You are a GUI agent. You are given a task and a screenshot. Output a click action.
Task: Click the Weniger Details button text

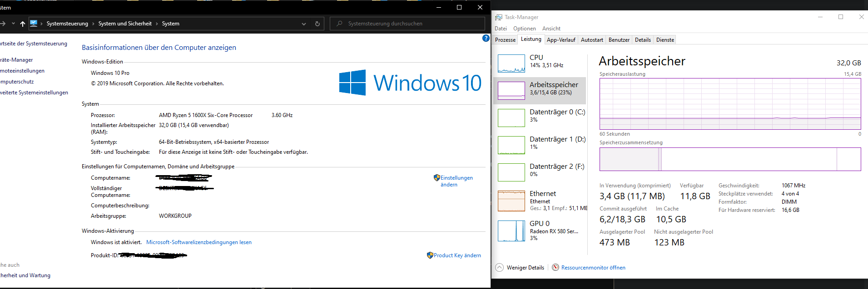click(526, 268)
